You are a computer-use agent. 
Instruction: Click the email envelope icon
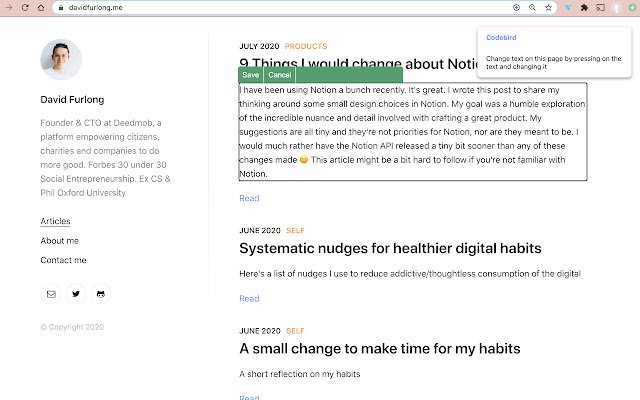51,294
